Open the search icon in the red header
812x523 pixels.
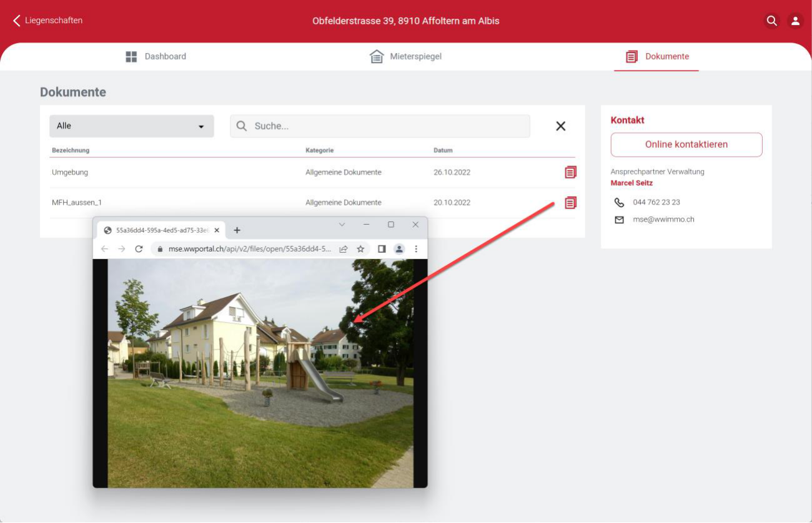click(772, 21)
